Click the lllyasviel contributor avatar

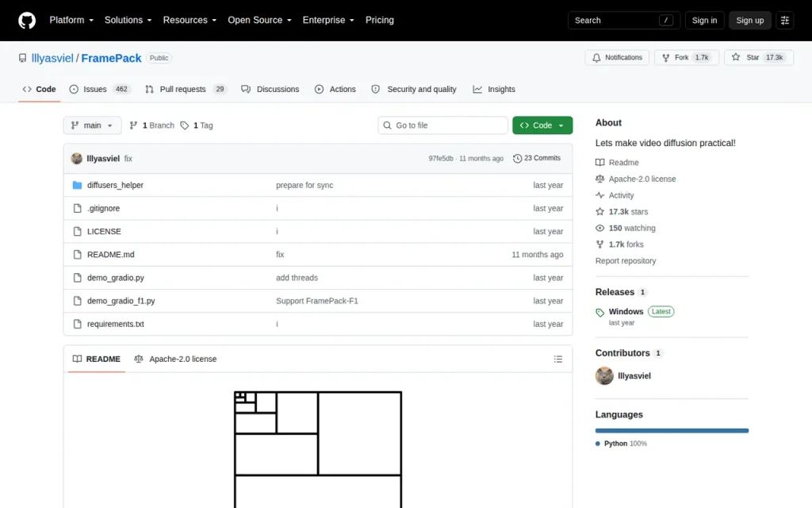(604, 375)
